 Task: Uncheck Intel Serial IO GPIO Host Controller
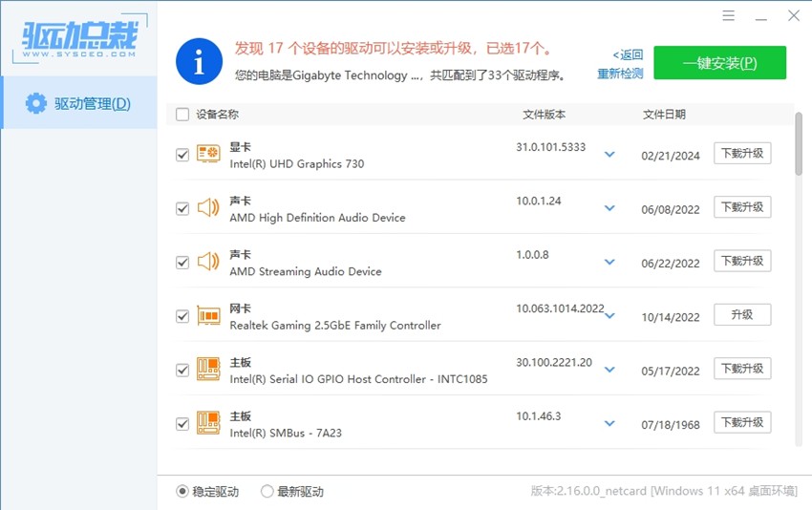point(182,371)
